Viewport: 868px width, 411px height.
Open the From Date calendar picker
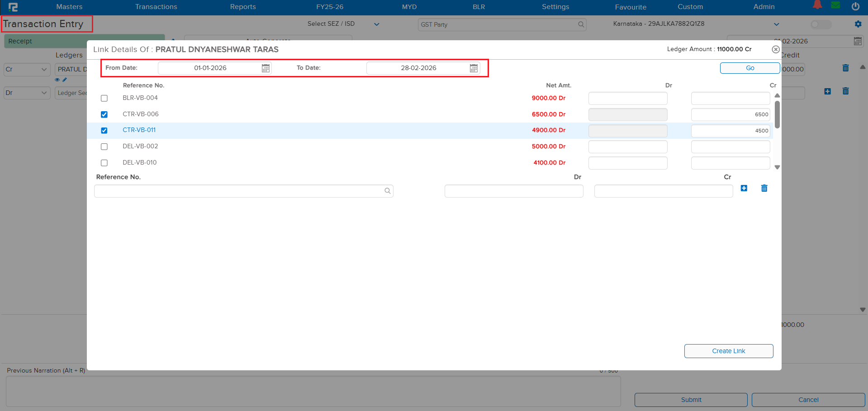[266, 68]
